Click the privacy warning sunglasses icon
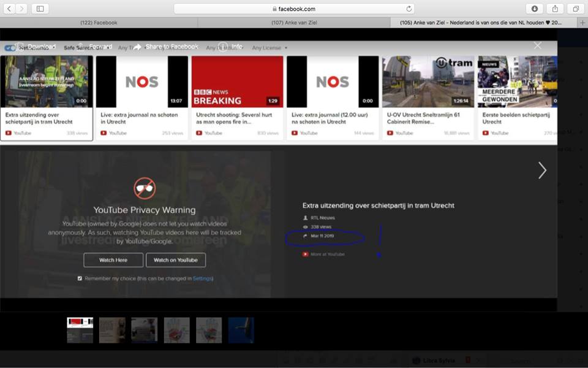Image resolution: width=588 pixels, height=368 pixels. (145, 188)
